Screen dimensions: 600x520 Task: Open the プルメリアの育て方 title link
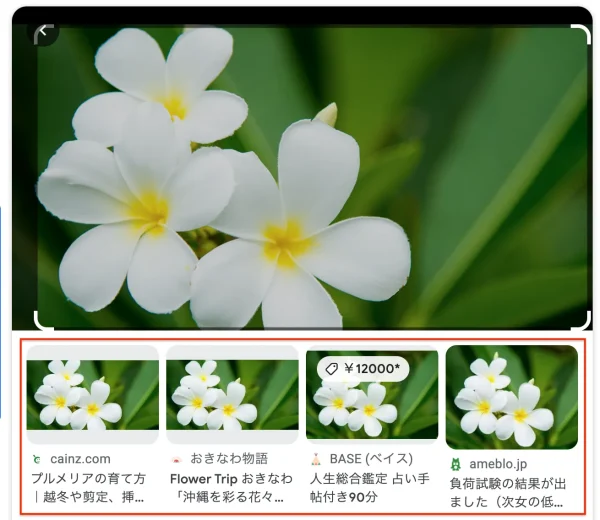[x=88, y=487]
